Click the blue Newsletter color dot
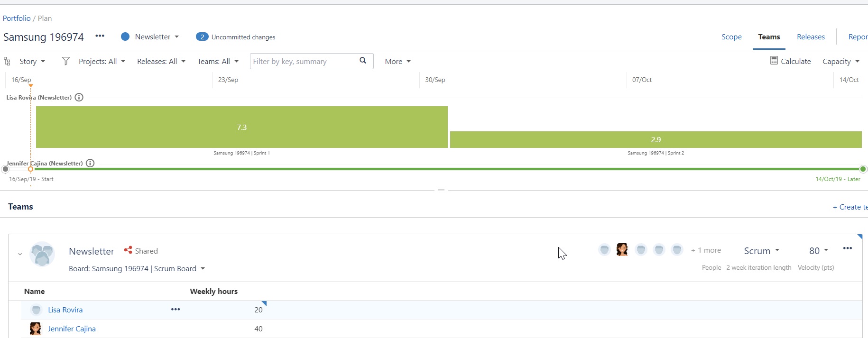Image resolution: width=868 pixels, height=338 pixels. pyautogui.click(x=125, y=37)
